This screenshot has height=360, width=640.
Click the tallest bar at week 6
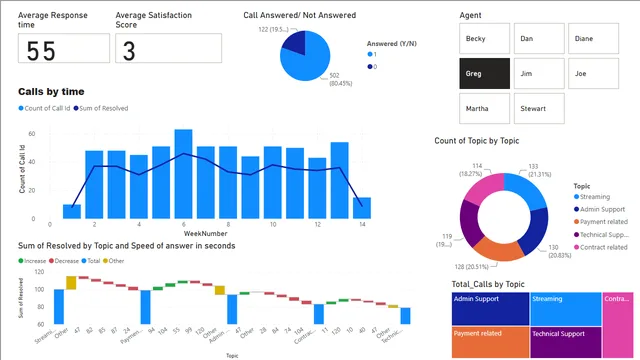[x=183, y=174]
